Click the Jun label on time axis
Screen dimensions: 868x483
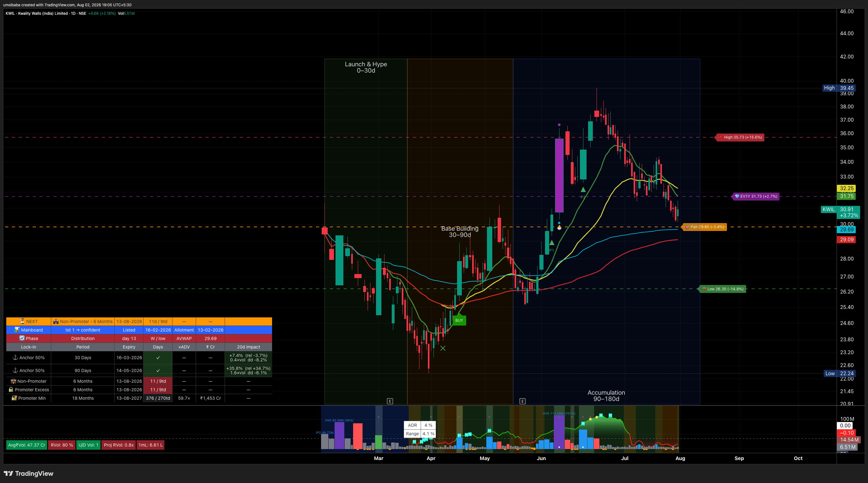coord(541,458)
